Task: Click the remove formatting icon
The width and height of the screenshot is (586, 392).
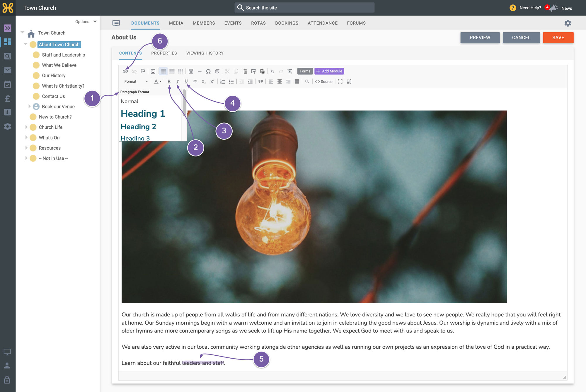Action: [x=290, y=71]
